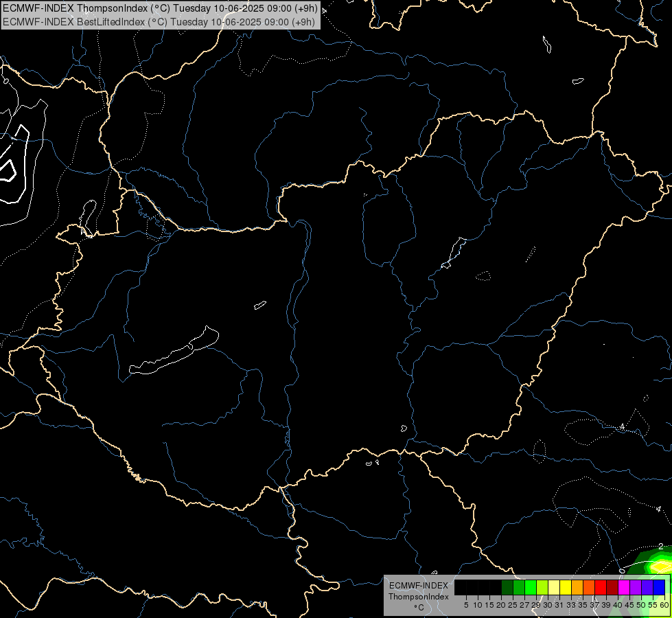Click legend scale value 25
672x618 pixels.
(x=513, y=605)
